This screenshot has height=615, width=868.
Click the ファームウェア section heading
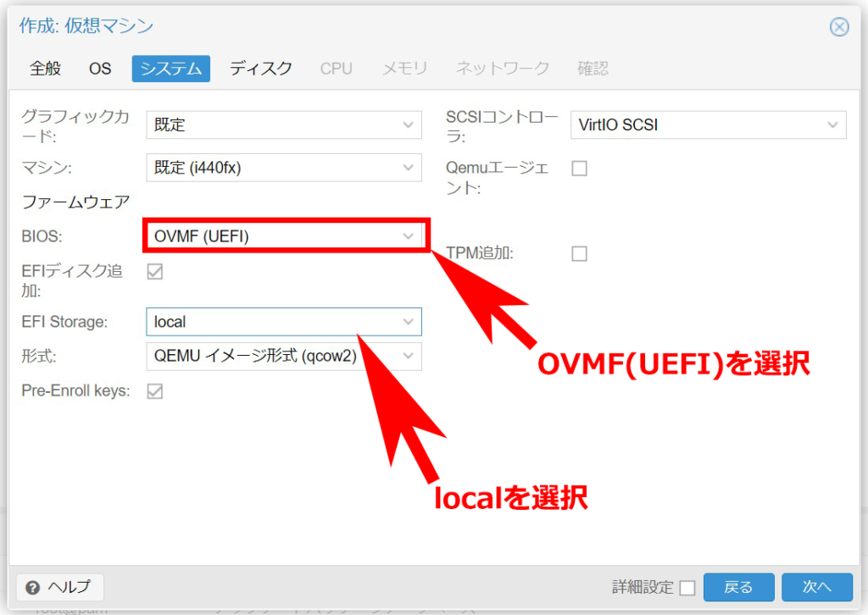click(75, 202)
